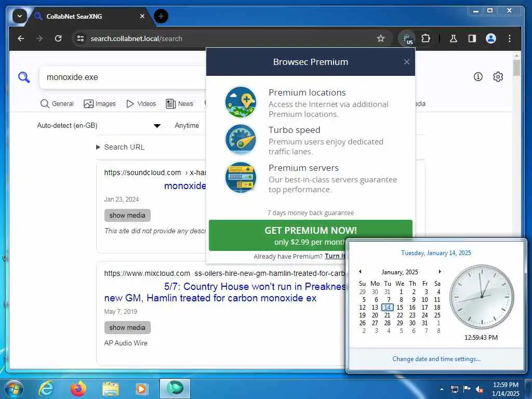Go to next month in calendar
This screenshot has height=399, width=532.
point(440,271)
